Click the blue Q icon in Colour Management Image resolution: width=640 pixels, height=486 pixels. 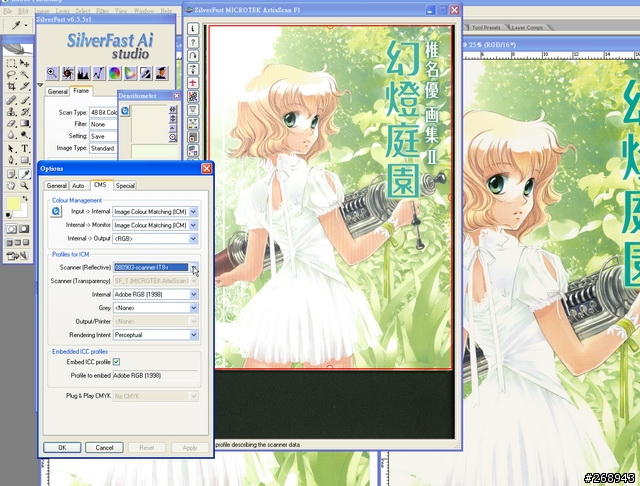[56, 211]
